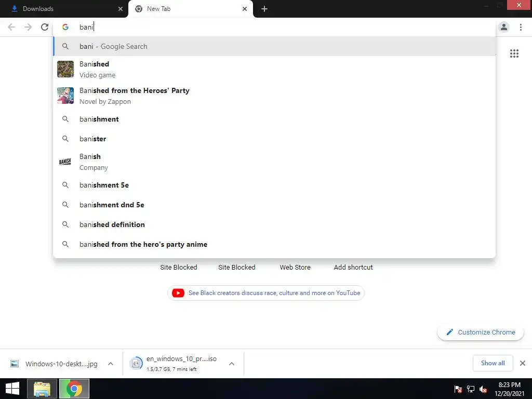This screenshot has height=399, width=532.
Task: Pick the Banish Company suggestion
Action: point(274,162)
